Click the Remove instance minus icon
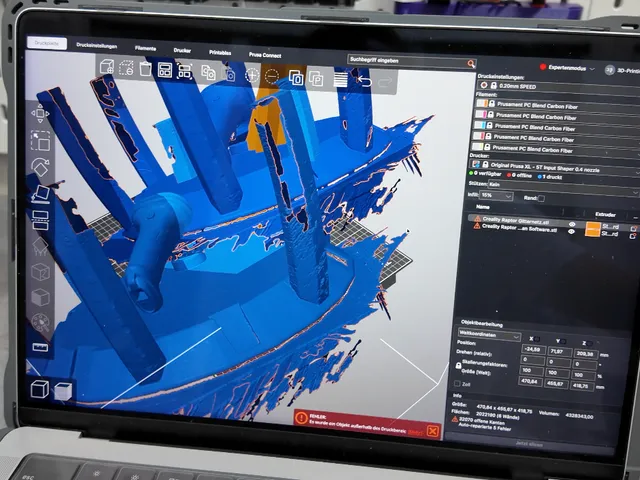640x480 pixels. tap(272, 76)
